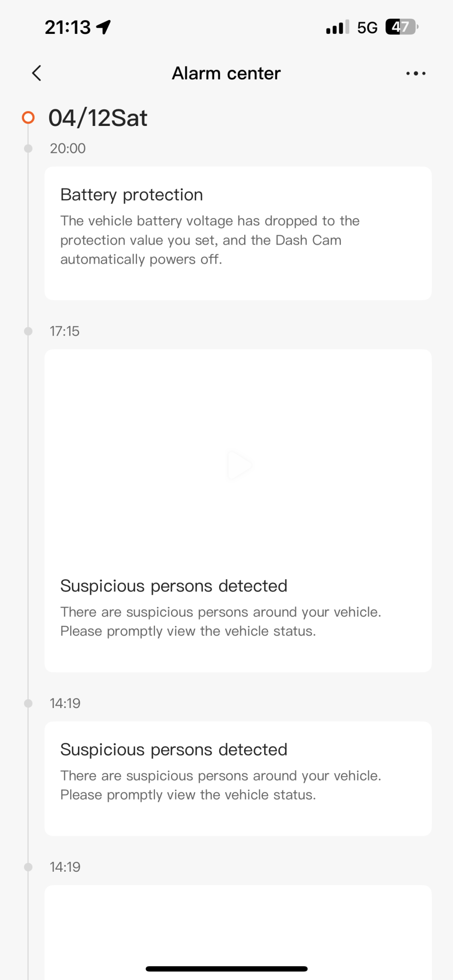Tap the Alarm center page title
The width and height of the screenshot is (453, 980).
point(226,73)
